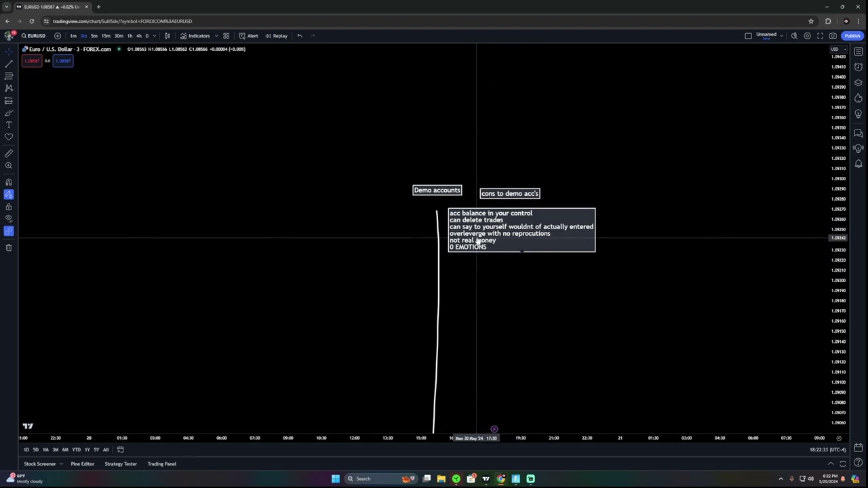Open the chats panel
Image resolution: width=868 pixels, height=488 pixels.
[x=859, y=134]
